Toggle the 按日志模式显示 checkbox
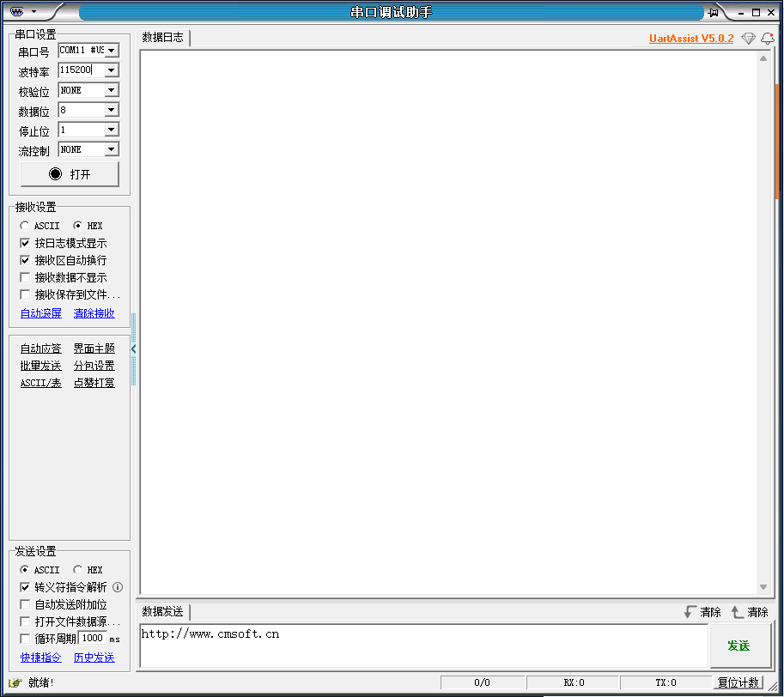The height and width of the screenshot is (697, 784). (x=25, y=243)
